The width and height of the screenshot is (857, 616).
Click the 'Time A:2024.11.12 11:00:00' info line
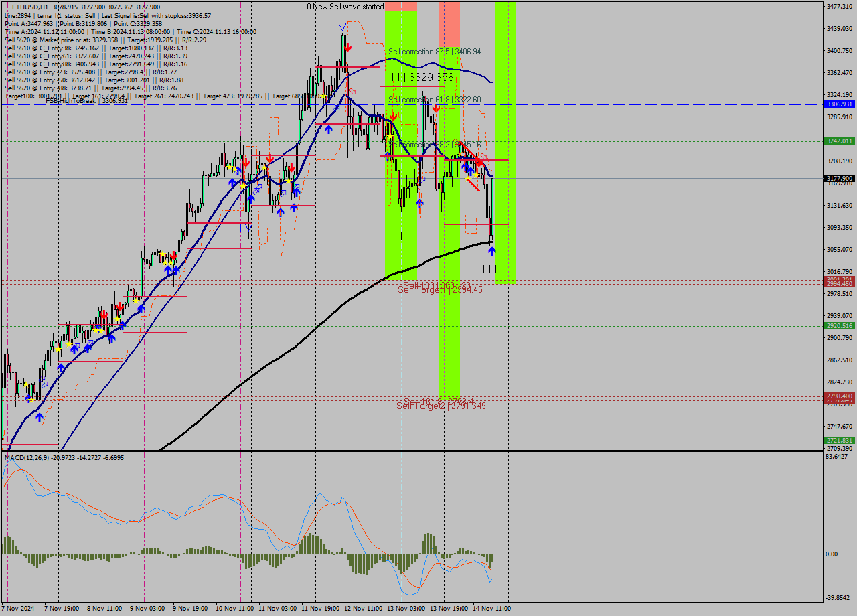(130, 31)
